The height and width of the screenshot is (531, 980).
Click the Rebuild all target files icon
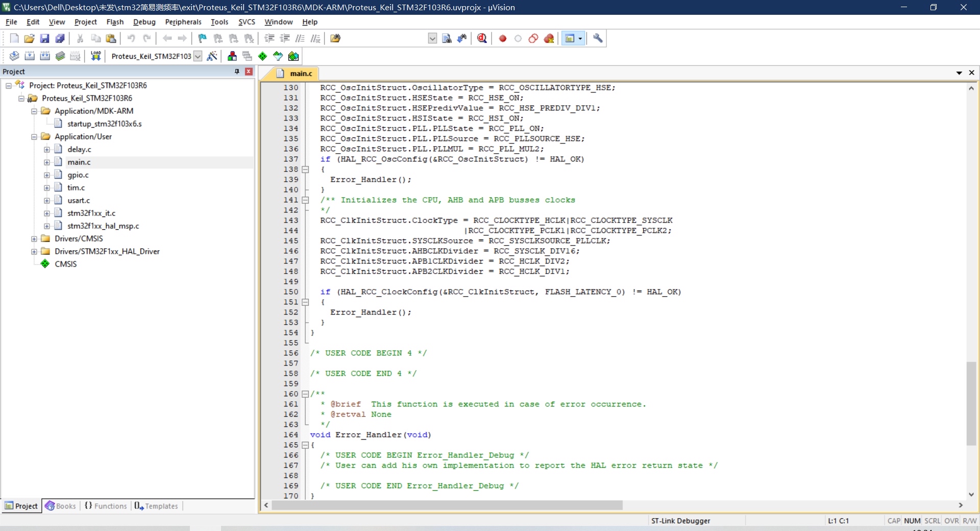coord(45,56)
